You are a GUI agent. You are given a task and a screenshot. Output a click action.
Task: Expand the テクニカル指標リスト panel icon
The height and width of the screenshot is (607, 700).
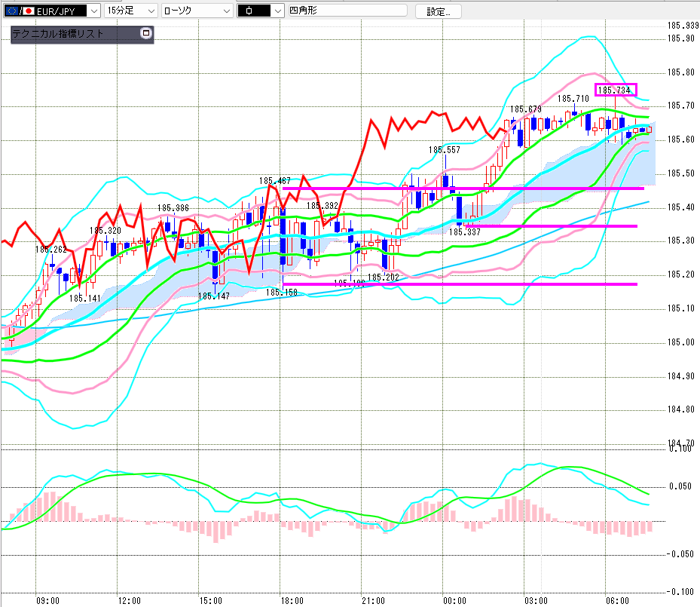tap(146, 33)
